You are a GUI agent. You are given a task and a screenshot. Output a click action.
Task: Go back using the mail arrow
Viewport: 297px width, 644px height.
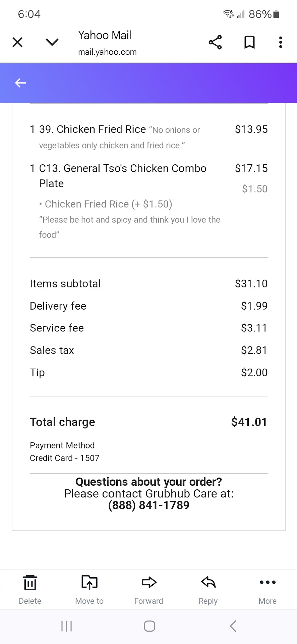pyautogui.click(x=20, y=83)
